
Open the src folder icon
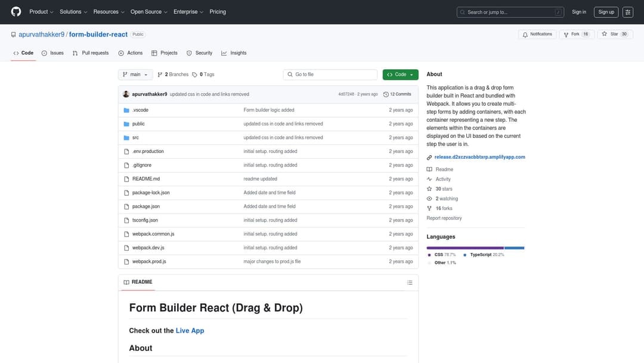click(126, 138)
